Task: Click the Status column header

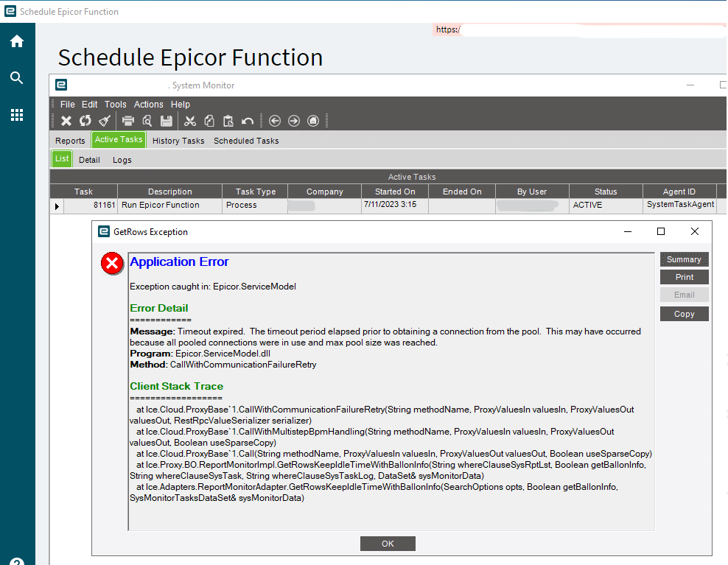Action: (606, 192)
